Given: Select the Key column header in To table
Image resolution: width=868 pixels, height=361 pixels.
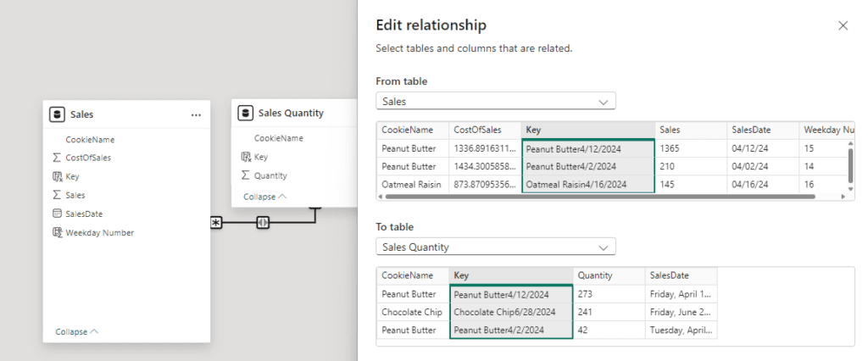Looking at the screenshot, I should [x=511, y=275].
